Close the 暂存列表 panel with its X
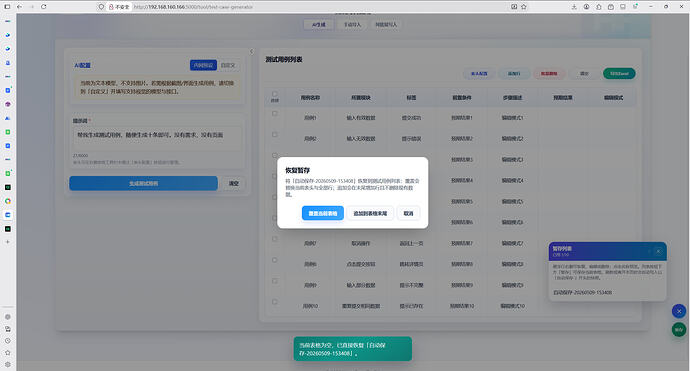Image resolution: width=690 pixels, height=371 pixels. click(658, 251)
